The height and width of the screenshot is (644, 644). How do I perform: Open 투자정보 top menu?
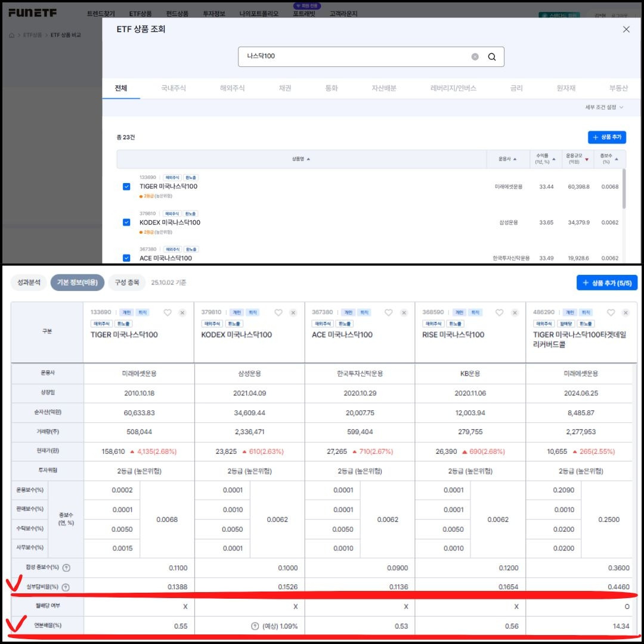(214, 14)
